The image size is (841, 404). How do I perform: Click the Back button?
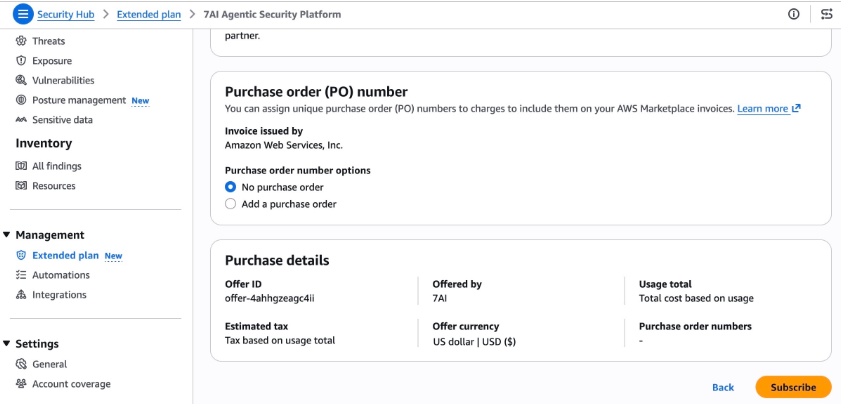[x=723, y=387]
